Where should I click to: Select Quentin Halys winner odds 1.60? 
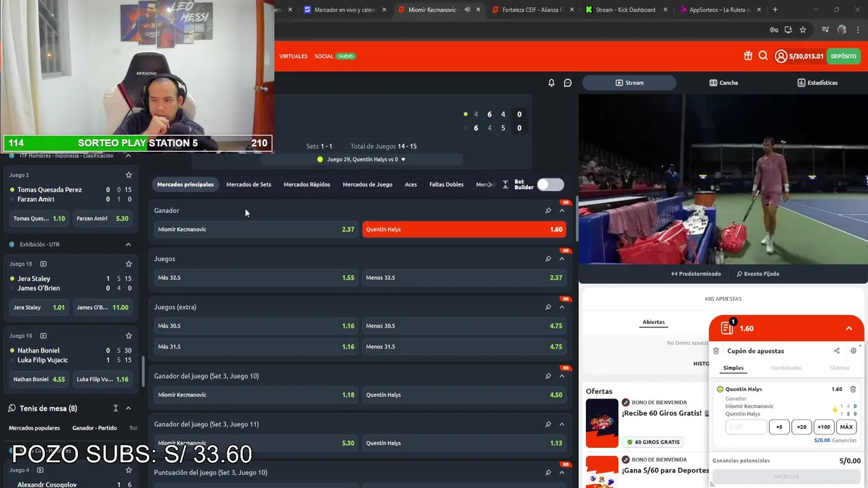[464, 229]
